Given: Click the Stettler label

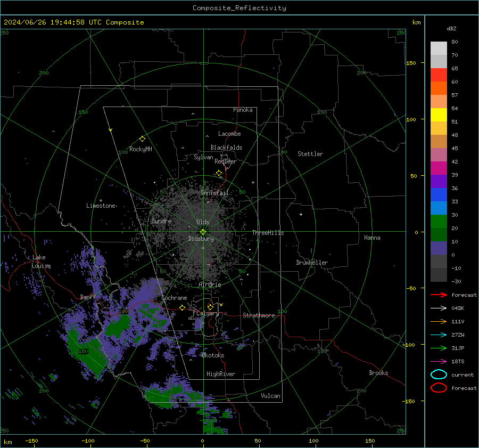Looking at the screenshot, I should tap(310, 154).
